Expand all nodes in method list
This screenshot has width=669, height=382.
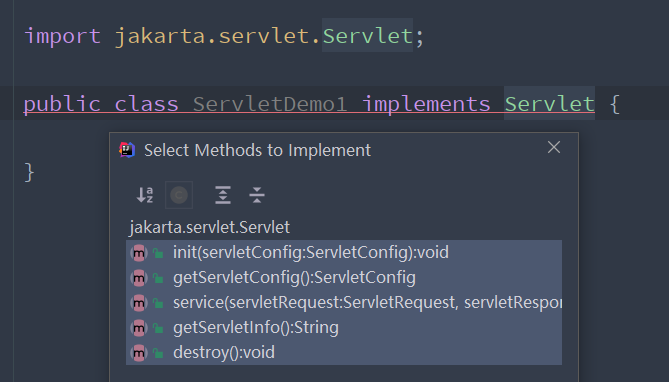223,195
